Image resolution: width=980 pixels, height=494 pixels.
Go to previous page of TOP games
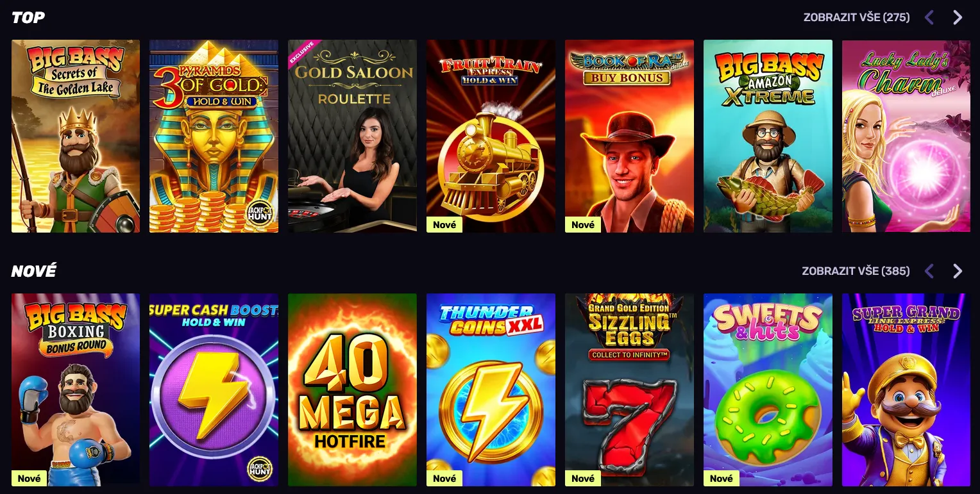[929, 17]
